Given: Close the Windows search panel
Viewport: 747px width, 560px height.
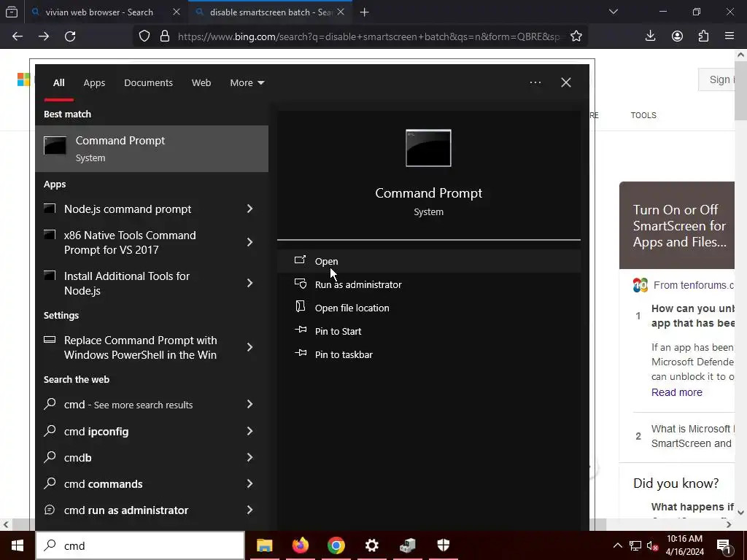Looking at the screenshot, I should 566,82.
